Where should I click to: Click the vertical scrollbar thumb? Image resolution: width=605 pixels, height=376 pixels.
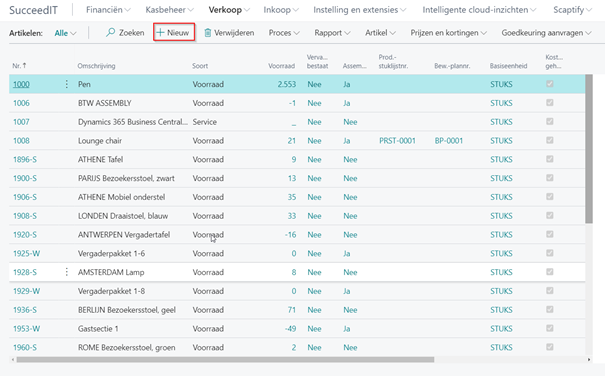(x=588, y=149)
